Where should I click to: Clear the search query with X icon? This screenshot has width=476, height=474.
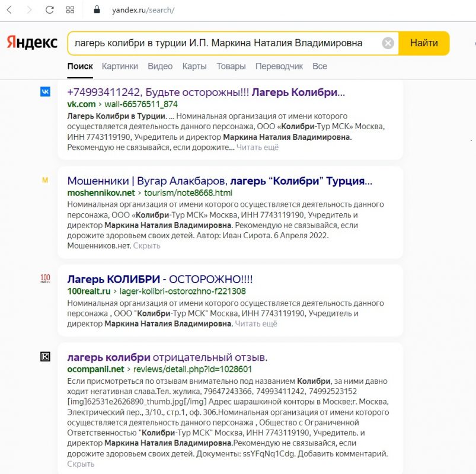388,43
